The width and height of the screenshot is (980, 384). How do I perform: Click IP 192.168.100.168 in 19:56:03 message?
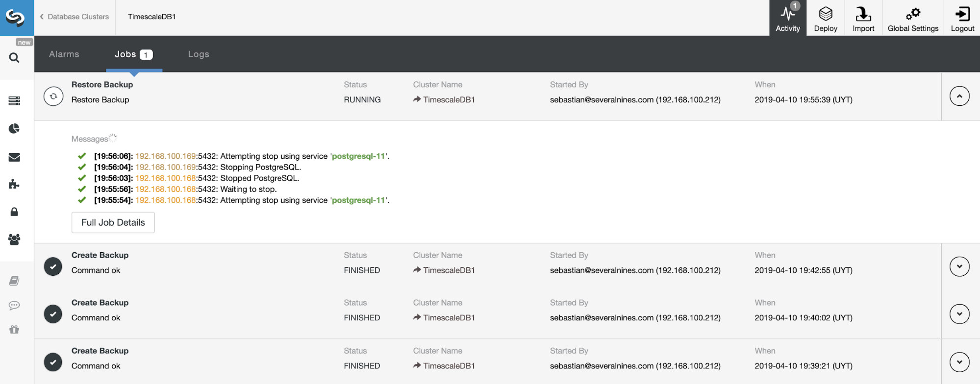pos(166,178)
